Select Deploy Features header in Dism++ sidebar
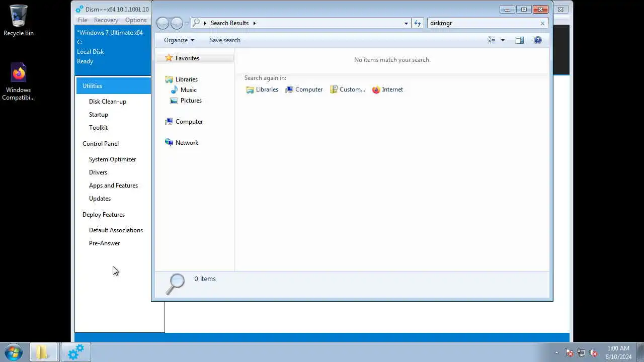 click(104, 215)
